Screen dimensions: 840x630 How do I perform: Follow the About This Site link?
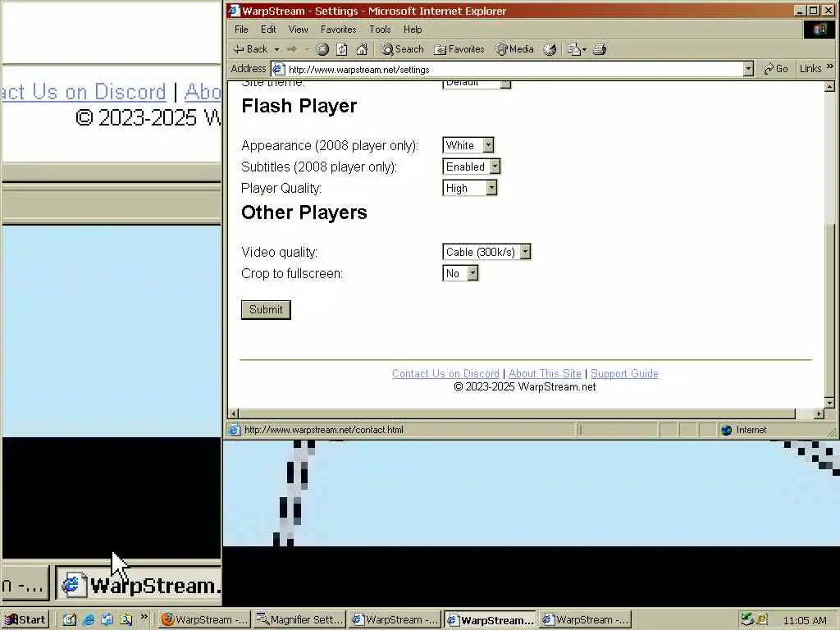tap(545, 373)
